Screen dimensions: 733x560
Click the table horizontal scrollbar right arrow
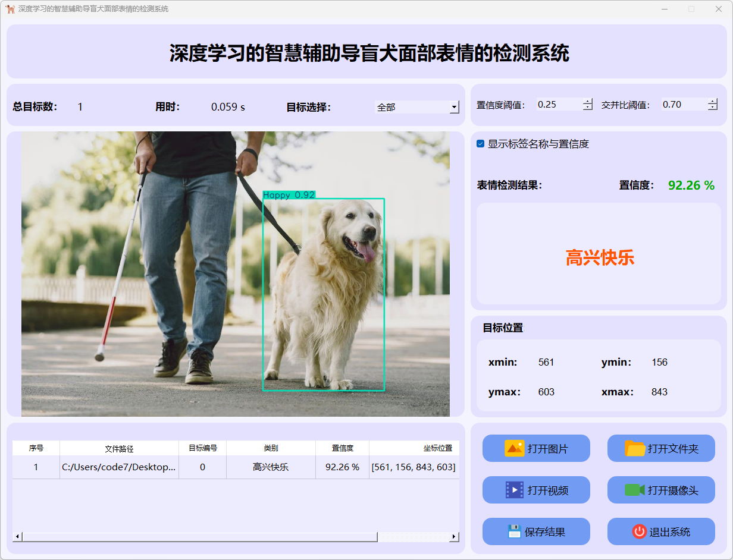click(454, 537)
